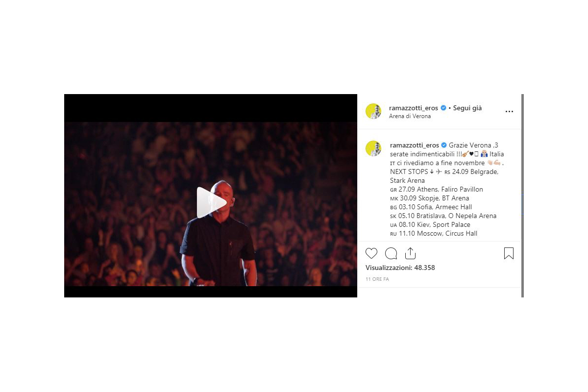Image resolution: width=588 pixels, height=392 pixels.
Task: Open the three-dot more options menu
Action: click(x=509, y=112)
